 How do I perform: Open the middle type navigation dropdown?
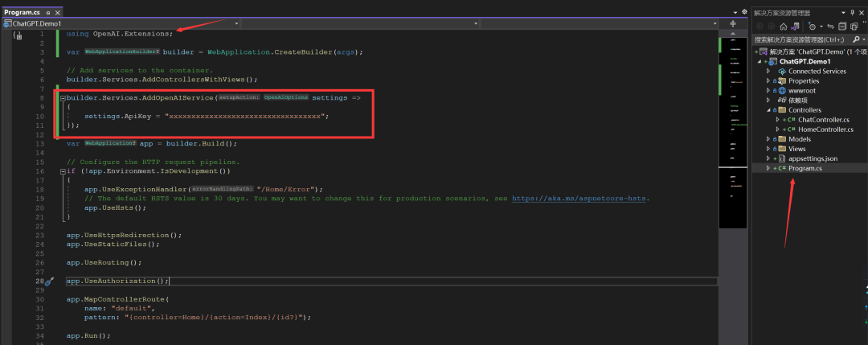(476, 24)
